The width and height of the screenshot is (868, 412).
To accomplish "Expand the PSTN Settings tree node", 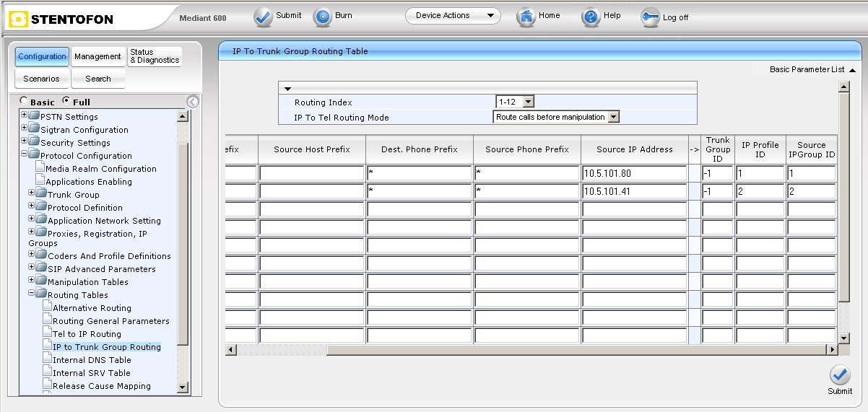I will click(x=25, y=116).
